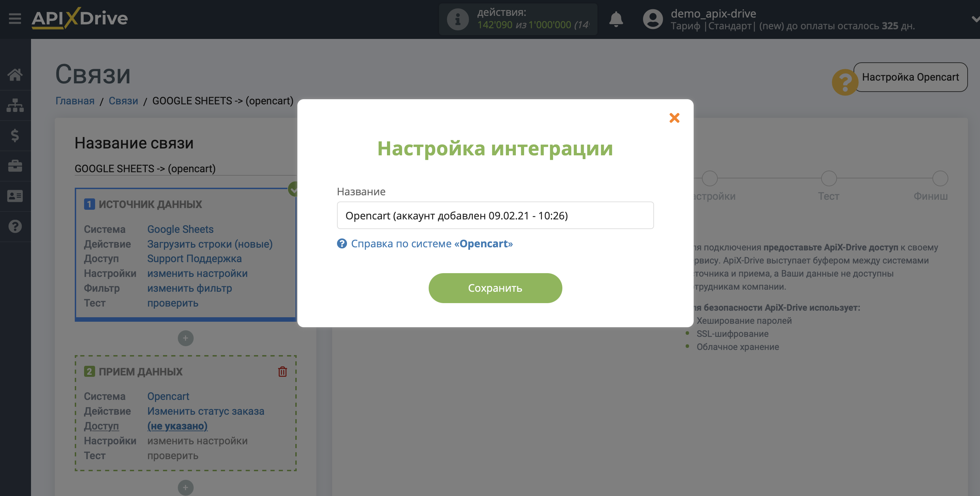980x496 pixels.
Task: Open briefcase sidebar icon
Action: point(15,166)
